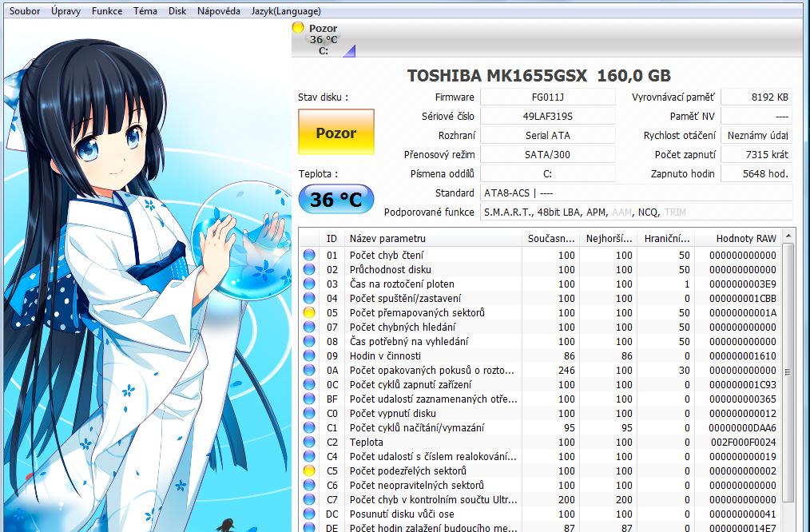The image size is (810, 532).
Task: Open the Nápověda menu
Action: pyautogui.click(x=219, y=11)
